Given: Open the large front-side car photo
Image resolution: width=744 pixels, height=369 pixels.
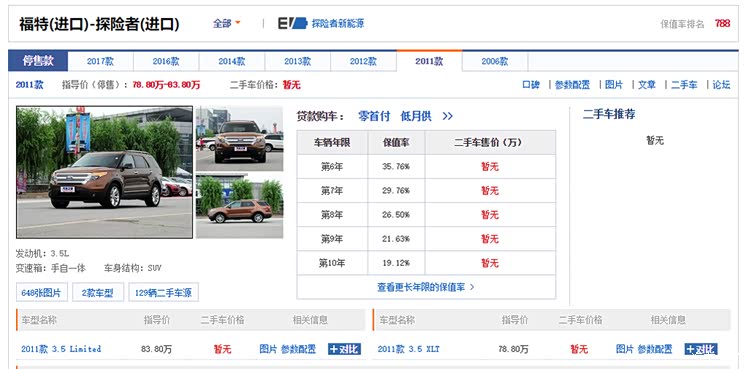Looking at the screenshot, I should pos(104,172).
